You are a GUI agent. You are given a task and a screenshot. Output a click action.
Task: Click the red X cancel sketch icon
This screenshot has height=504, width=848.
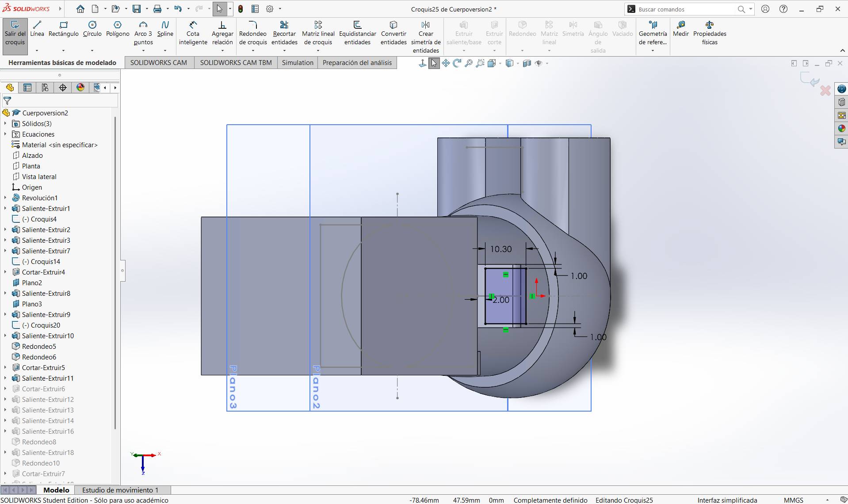[x=825, y=91]
